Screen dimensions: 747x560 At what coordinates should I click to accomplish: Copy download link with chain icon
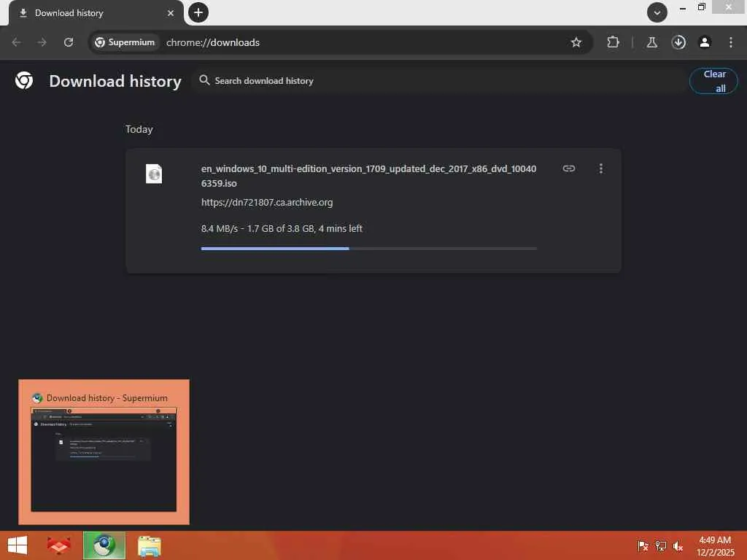[569, 168]
